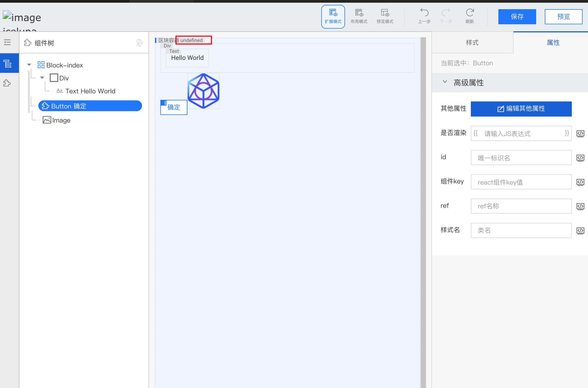588x388 pixels.
Task: Collapse the Div node in component tree
Action: (x=42, y=77)
